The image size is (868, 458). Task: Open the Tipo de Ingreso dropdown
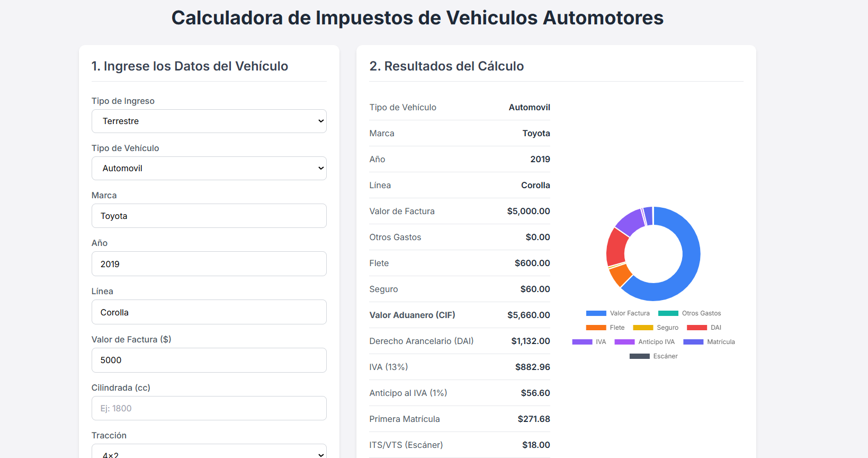pyautogui.click(x=209, y=121)
